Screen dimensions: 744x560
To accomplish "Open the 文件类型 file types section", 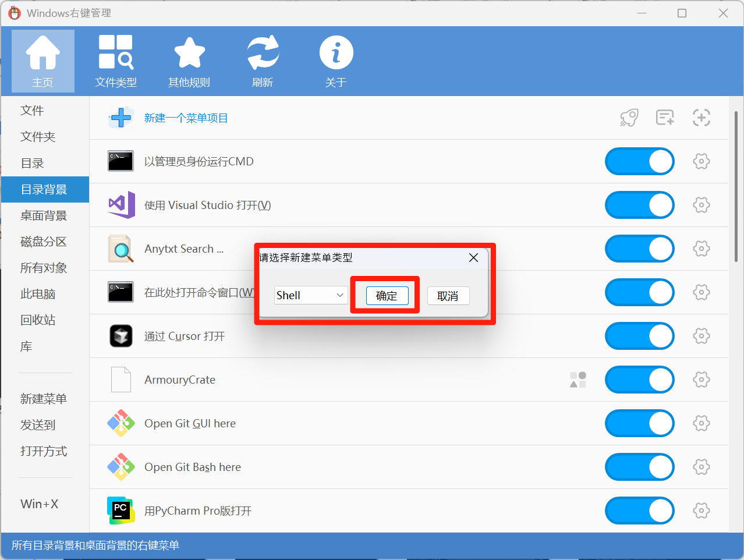I will click(x=116, y=61).
